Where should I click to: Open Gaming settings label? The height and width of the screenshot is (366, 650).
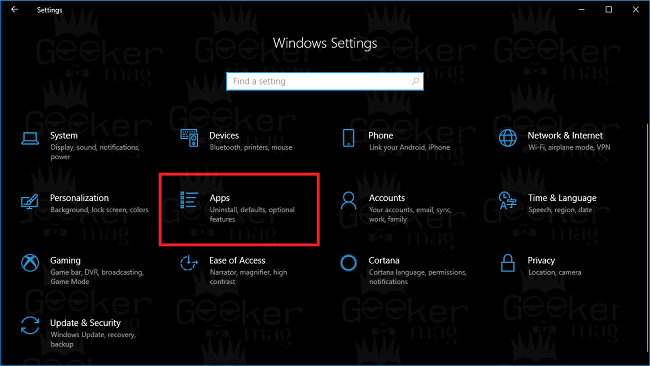point(65,261)
